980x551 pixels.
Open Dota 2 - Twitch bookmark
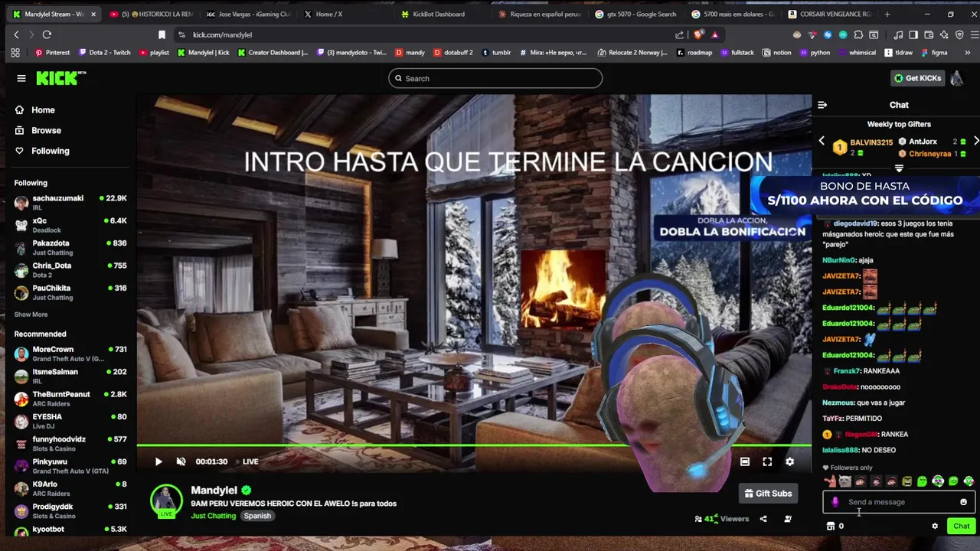point(104,53)
